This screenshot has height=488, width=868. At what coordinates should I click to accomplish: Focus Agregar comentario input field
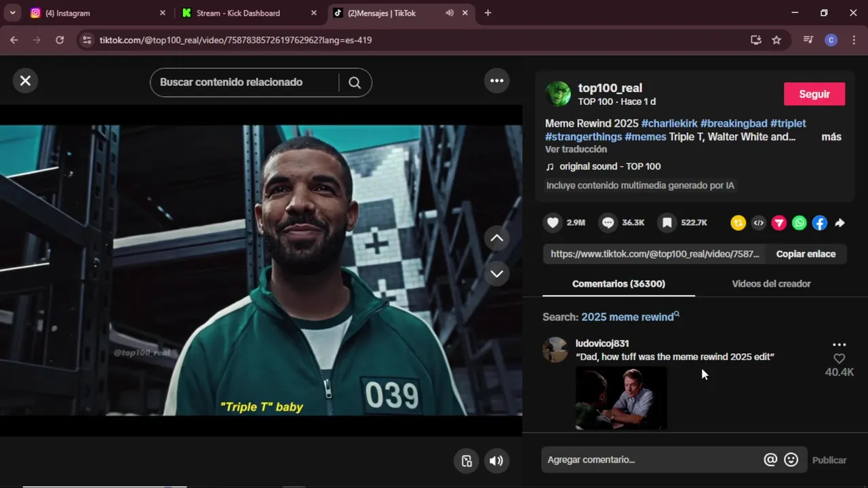[x=651, y=460]
